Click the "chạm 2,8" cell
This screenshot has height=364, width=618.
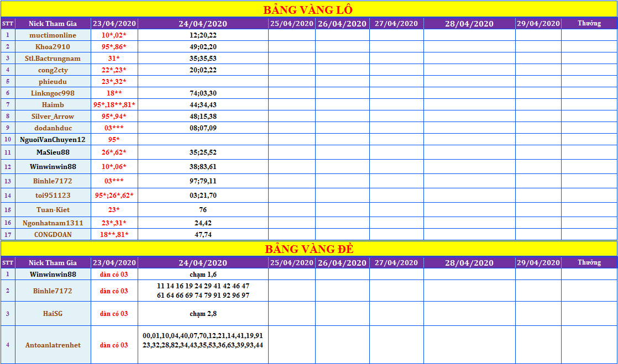203,314
